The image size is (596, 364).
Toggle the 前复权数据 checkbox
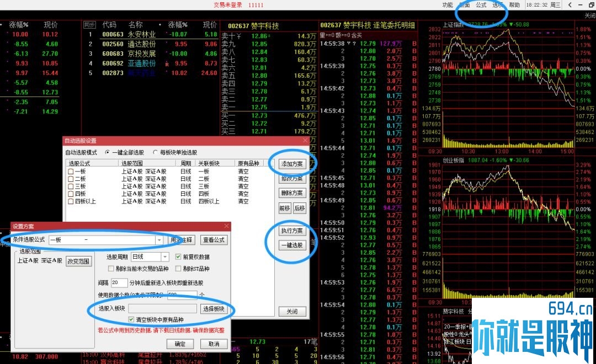tap(178, 257)
